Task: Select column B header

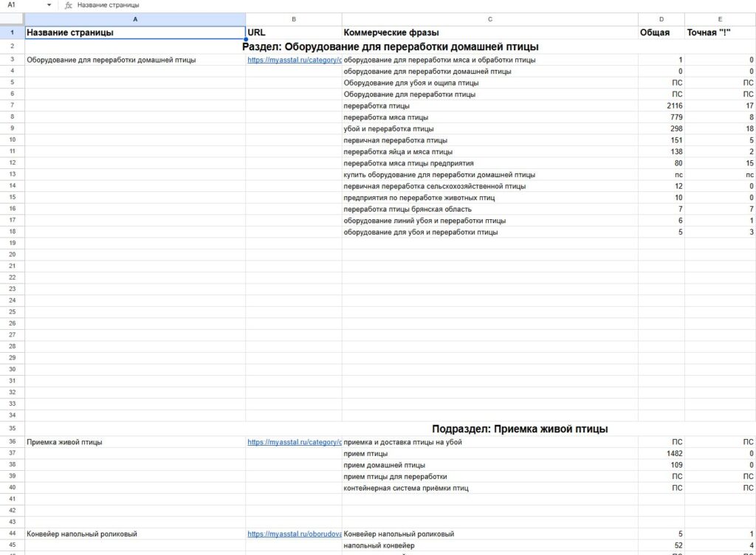Action: tap(294, 19)
